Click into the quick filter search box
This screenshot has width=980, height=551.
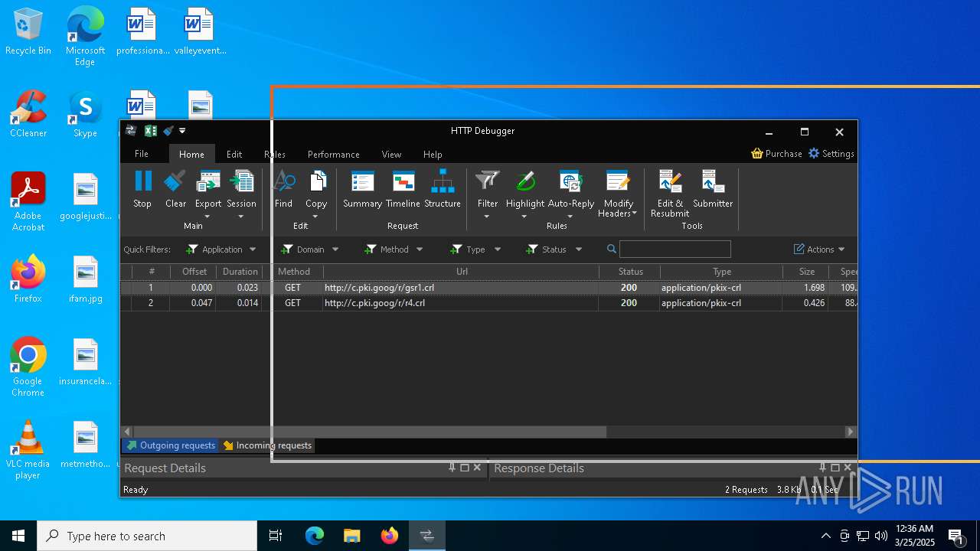(675, 249)
